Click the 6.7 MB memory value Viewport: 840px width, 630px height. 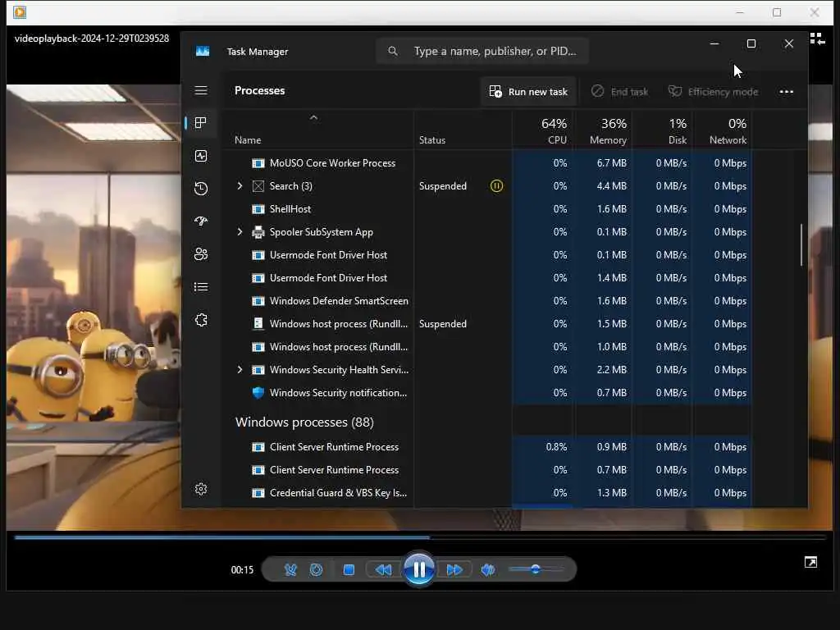pyautogui.click(x=611, y=163)
